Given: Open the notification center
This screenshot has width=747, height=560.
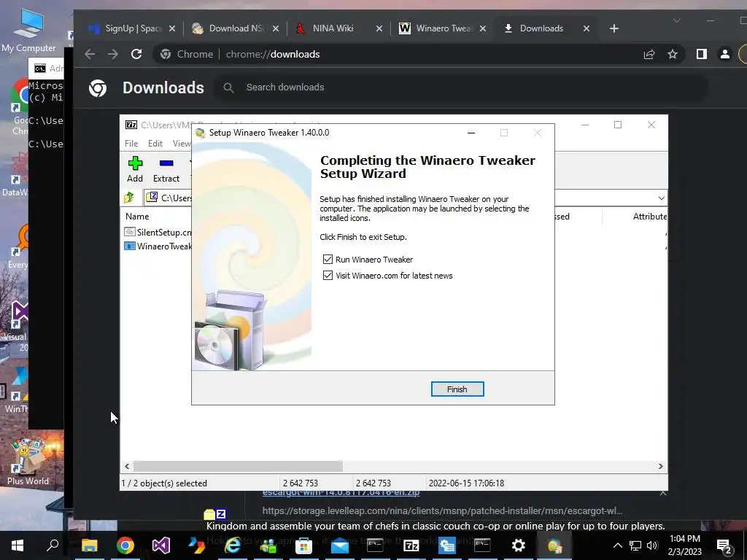Looking at the screenshot, I should pos(724,546).
